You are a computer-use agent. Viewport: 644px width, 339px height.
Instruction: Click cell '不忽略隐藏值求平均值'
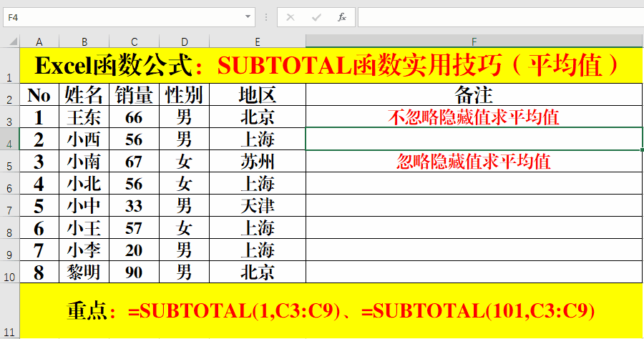[x=474, y=117]
